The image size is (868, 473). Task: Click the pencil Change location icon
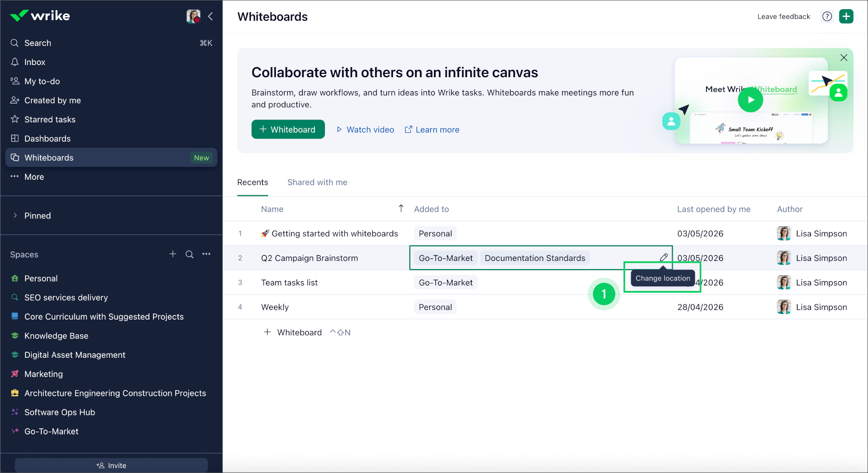[x=664, y=257]
